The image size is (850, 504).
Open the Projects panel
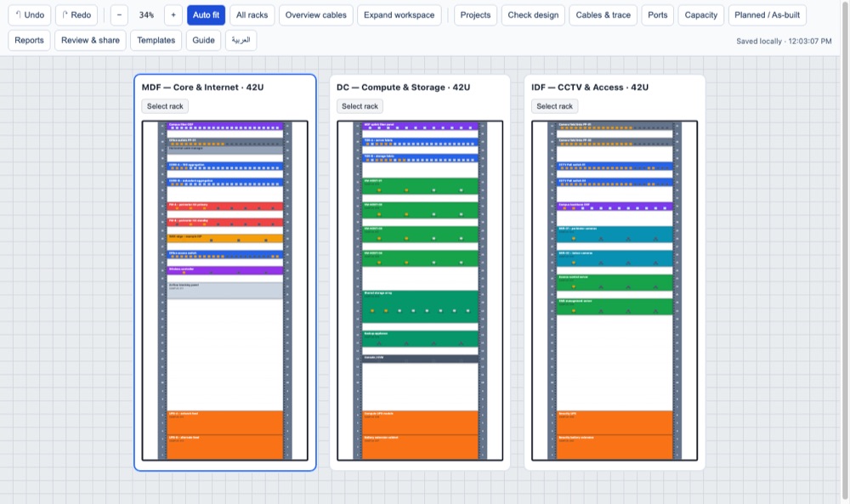pos(475,15)
